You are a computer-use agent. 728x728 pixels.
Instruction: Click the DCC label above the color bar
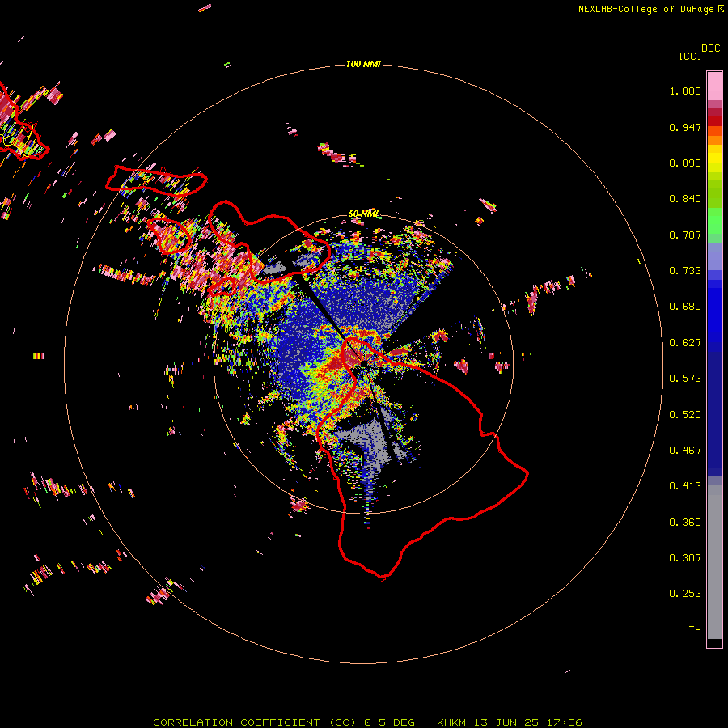tap(710, 49)
